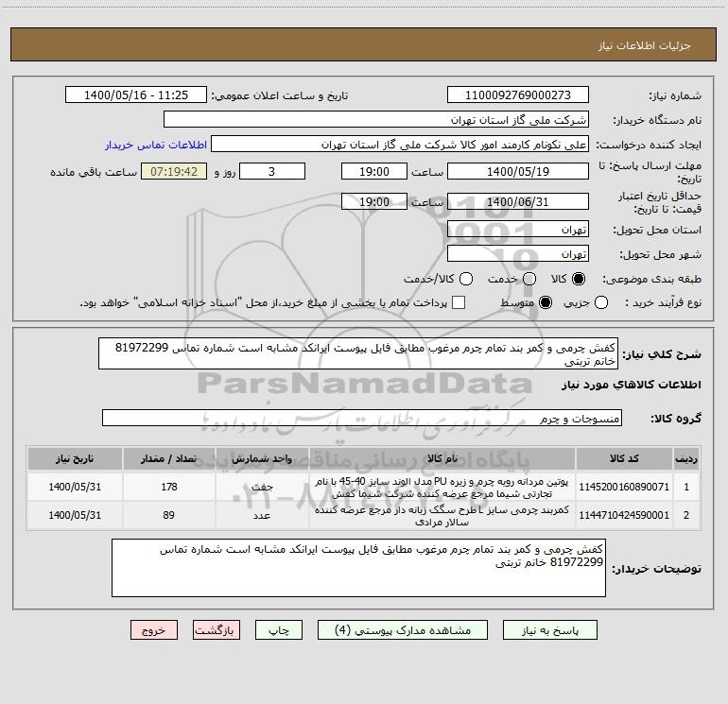
Task: Click product code 1145200160890071
Action: (624, 487)
